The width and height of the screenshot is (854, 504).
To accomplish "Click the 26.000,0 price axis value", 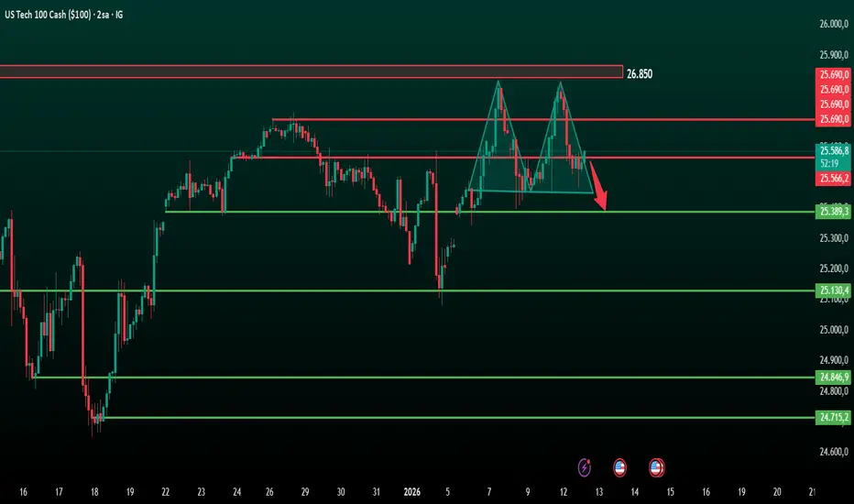I will 834,24.
